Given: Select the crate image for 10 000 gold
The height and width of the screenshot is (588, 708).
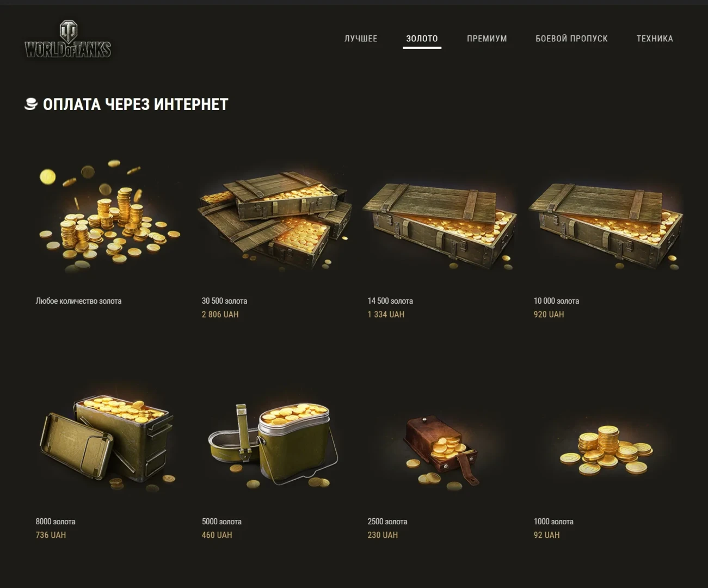Looking at the screenshot, I should (606, 224).
